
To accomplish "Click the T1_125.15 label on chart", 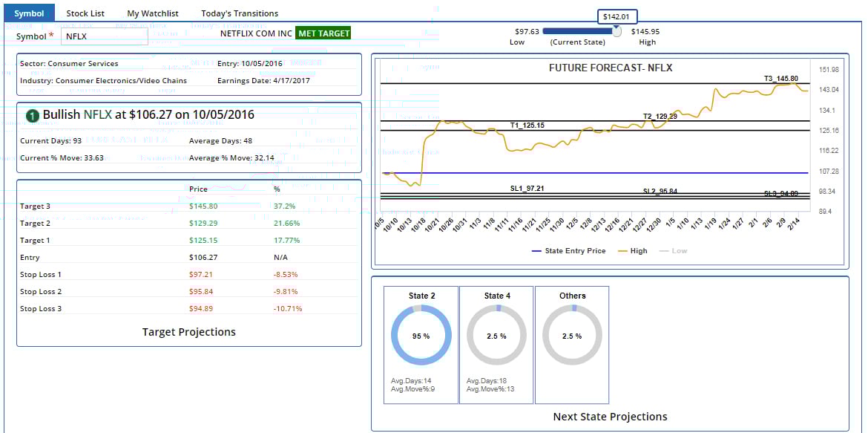I will [x=527, y=126].
